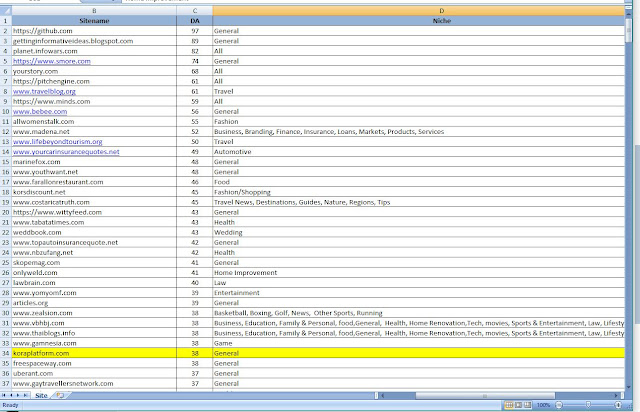
Task: Select the Automotive niche cell
Action: click(418, 151)
